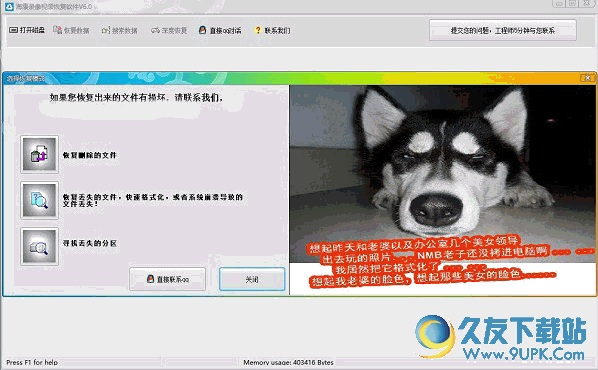The image size is (598, 370).
Task: Launch the recover deleted files icon
Action: pyautogui.click(x=39, y=154)
